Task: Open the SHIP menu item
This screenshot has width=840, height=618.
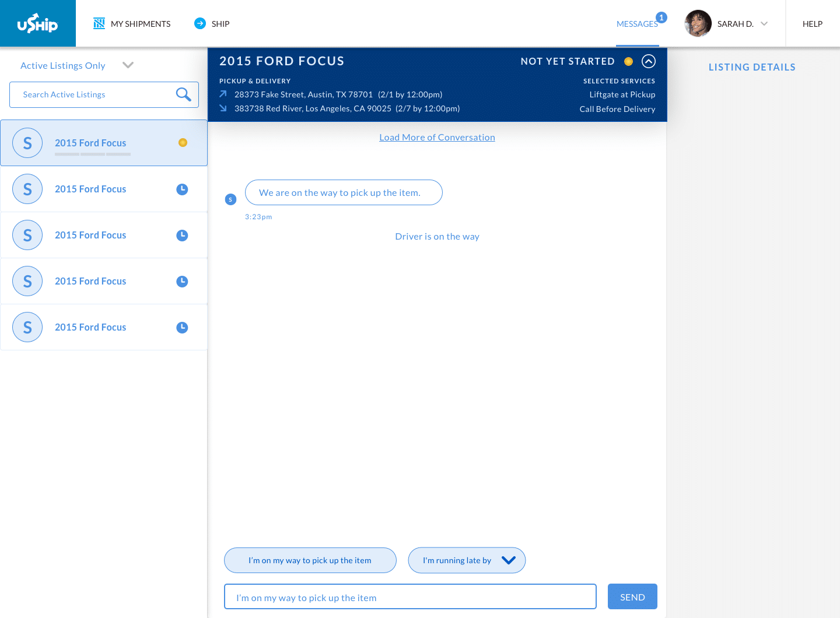Action: pyautogui.click(x=220, y=24)
